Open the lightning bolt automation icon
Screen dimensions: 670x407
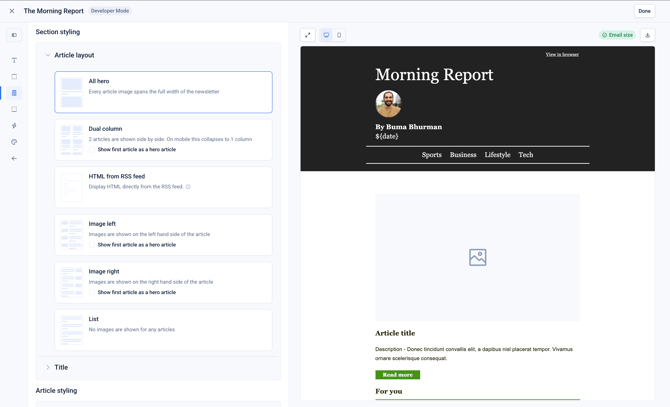point(14,126)
